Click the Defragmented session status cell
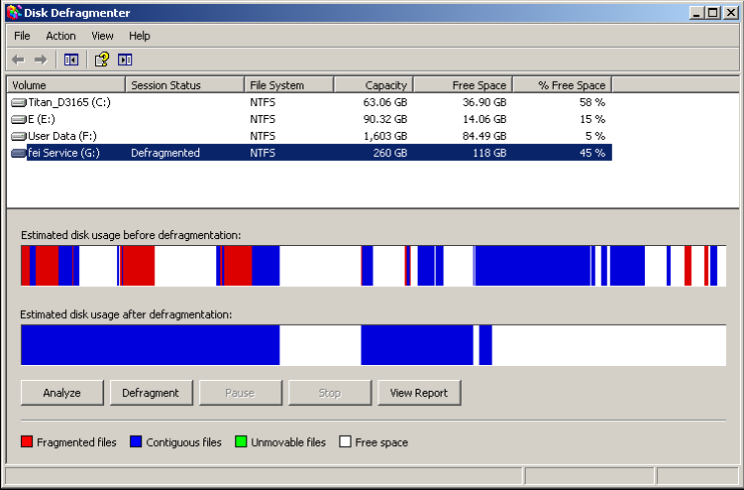Viewport: 744px width, 490px height. pos(166,153)
